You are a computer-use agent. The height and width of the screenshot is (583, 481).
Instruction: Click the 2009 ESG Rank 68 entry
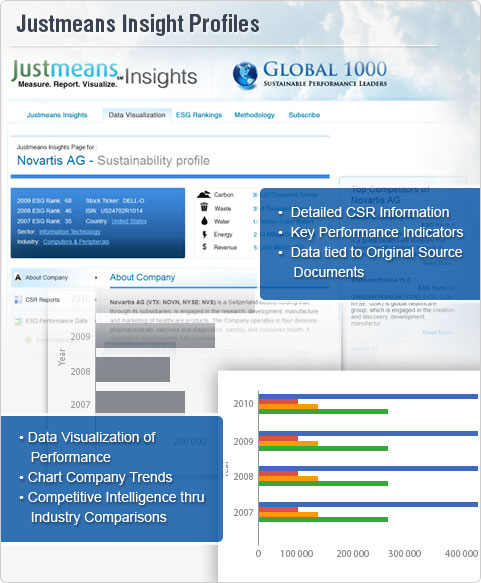pos(44,201)
